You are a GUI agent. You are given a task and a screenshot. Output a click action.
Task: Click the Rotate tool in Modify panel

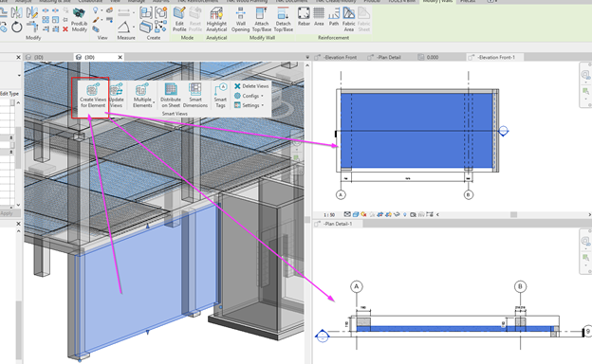pos(17,27)
